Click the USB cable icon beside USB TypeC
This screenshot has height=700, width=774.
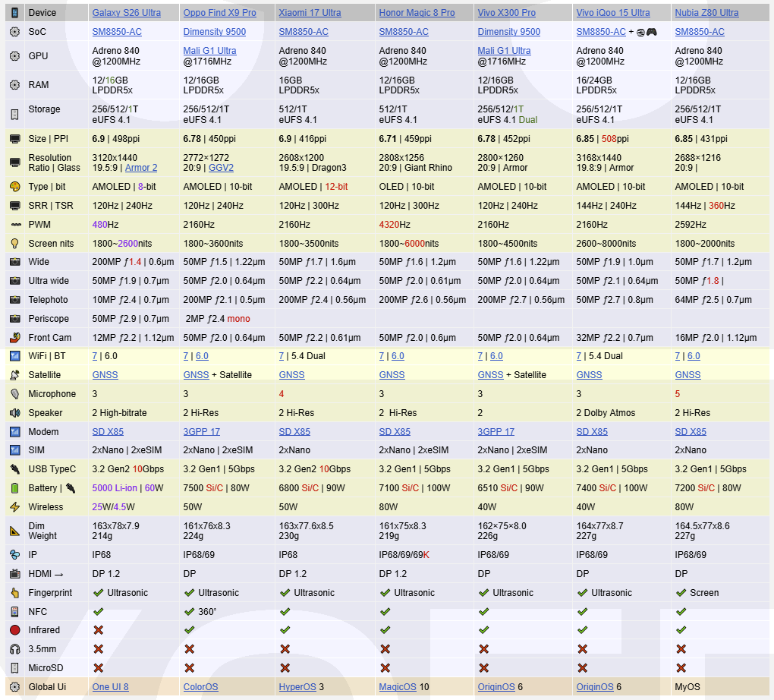[x=15, y=468]
